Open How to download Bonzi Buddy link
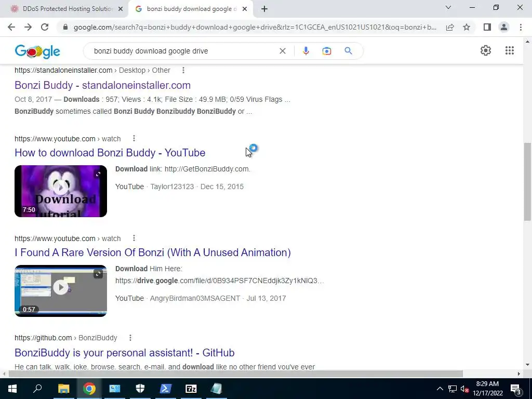This screenshot has width=532, height=399. click(x=110, y=153)
